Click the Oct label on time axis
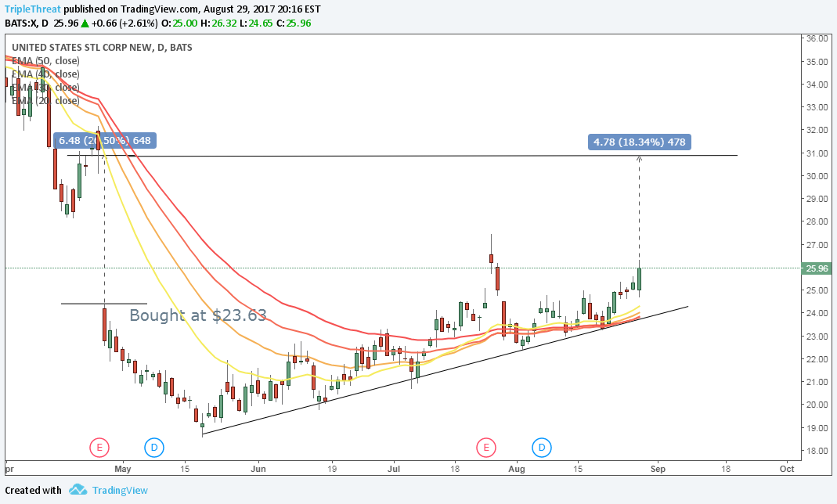The height and width of the screenshot is (504, 837). pyautogui.click(x=787, y=470)
